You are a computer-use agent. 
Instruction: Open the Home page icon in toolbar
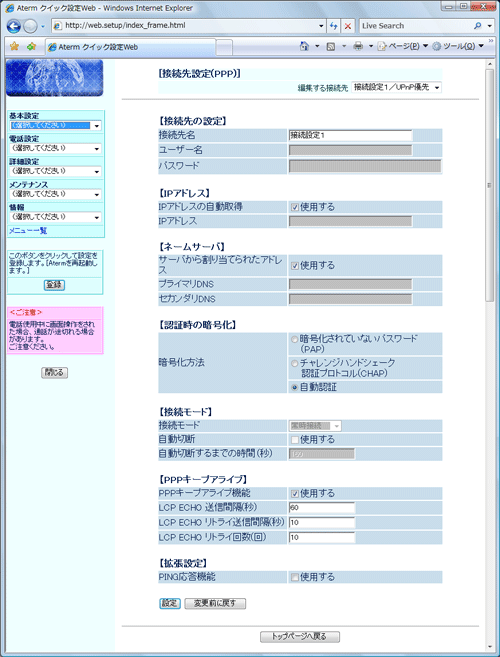point(305,47)
